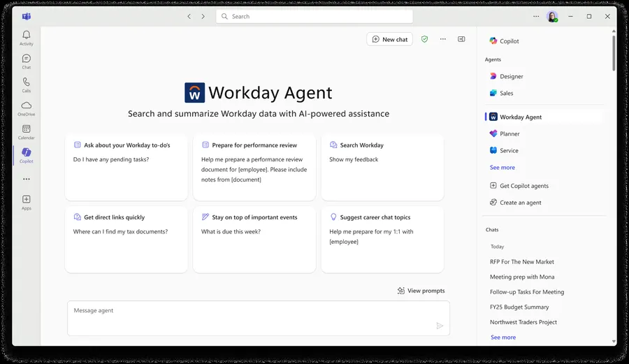Screen dimensions: 629x364
Task: Select the Sales agent
Action: point(501,93)
